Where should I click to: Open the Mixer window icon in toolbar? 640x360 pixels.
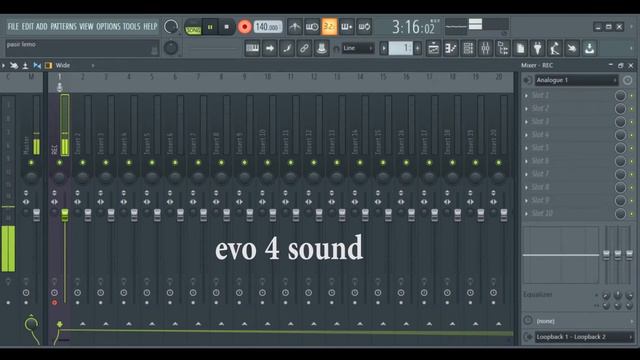(485, 49)
